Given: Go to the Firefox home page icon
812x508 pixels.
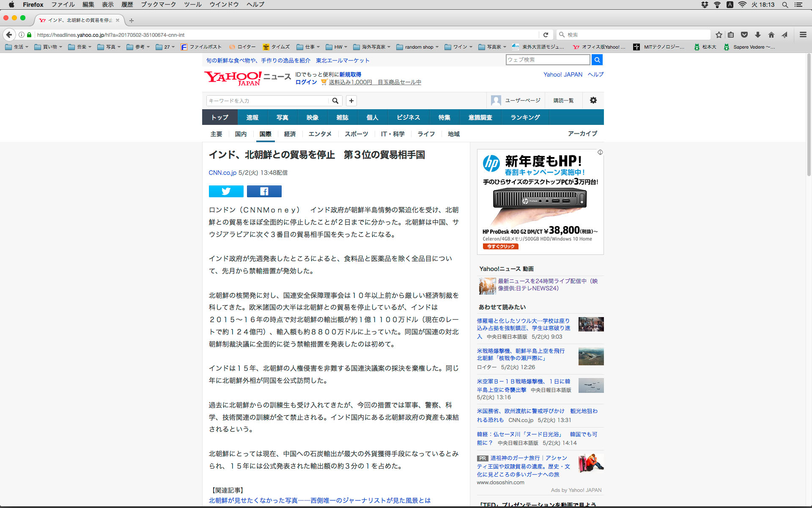Looking at the screenshot, I should (771, 35).
